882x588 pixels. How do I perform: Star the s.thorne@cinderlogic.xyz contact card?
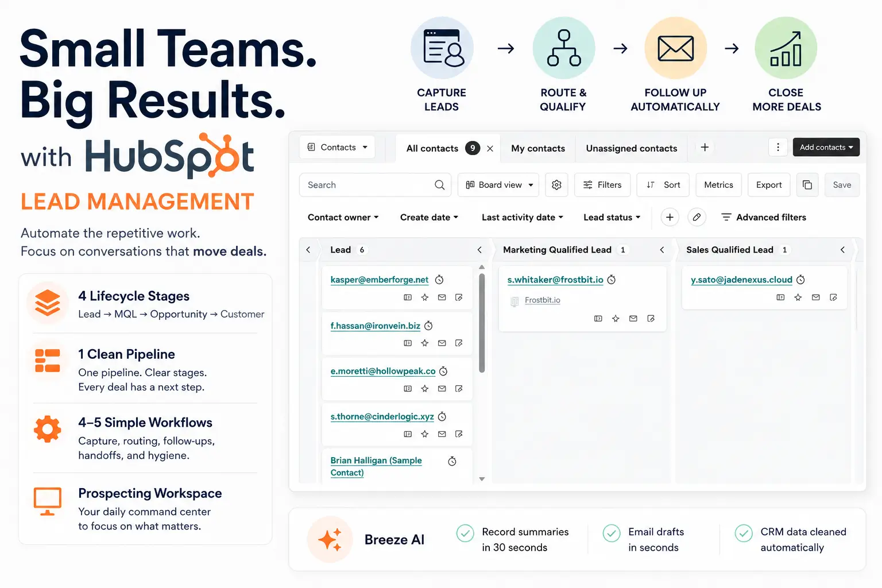point(425,434)
